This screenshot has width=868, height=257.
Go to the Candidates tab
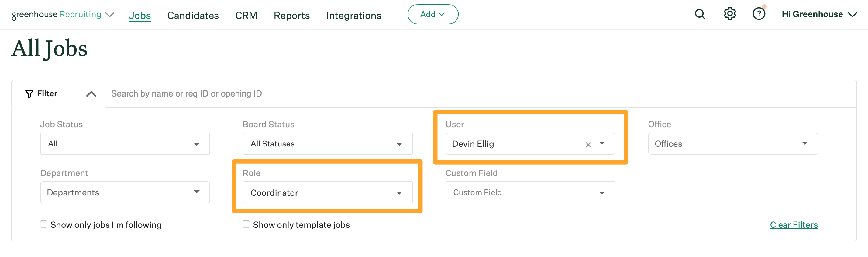click(x=193, y=15)
